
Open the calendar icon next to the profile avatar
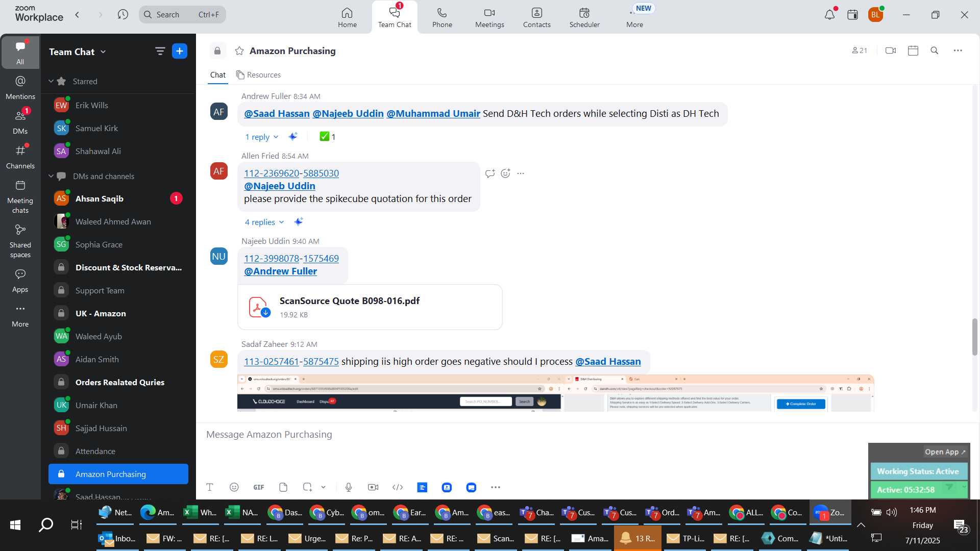(852, 15)
